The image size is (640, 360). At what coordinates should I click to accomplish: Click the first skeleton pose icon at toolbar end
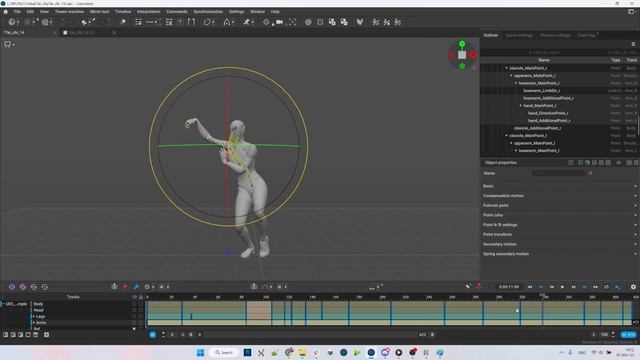376,22
